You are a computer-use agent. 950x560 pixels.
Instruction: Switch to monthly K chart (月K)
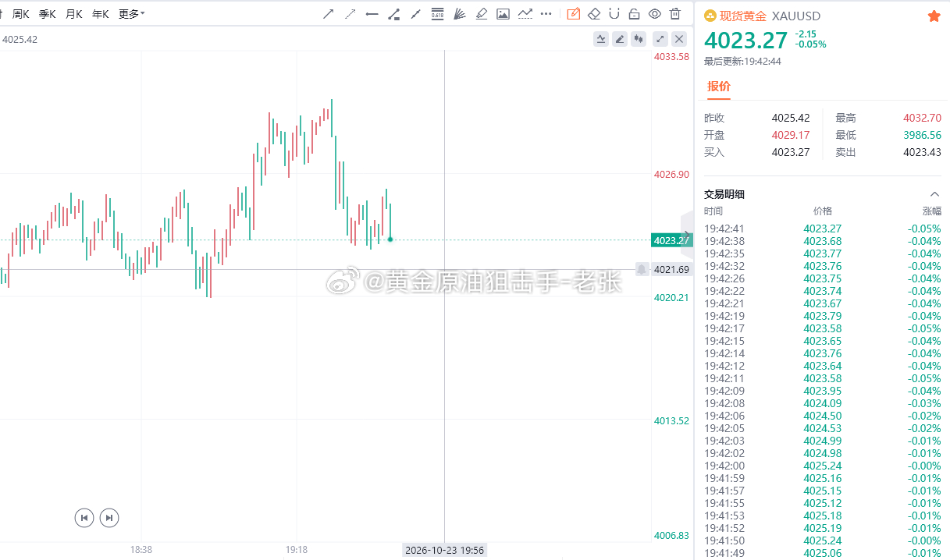click(74, 14)
